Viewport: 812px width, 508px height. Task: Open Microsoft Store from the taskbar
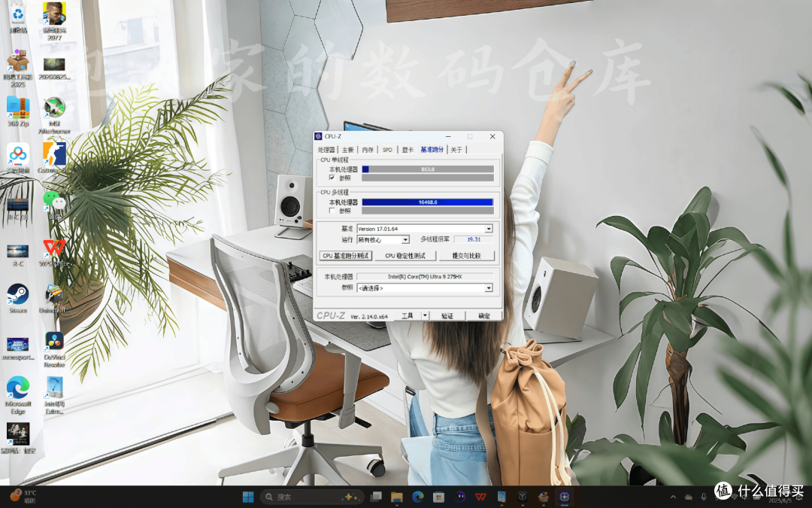coord(438,497)
